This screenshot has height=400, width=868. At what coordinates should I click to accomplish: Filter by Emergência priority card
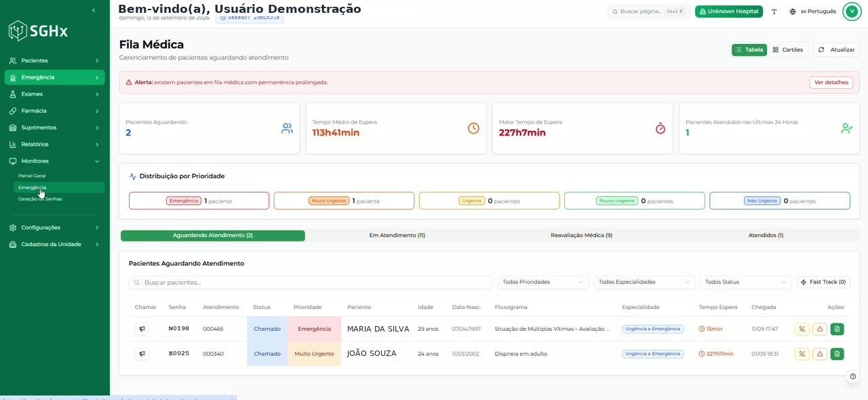pyautogui.click(x=199, y=201)
